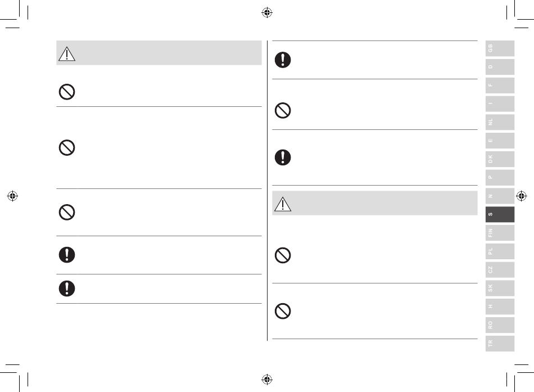Click the warning triangle in the right-column gray banner
The width and height of the screenshot is (534, 392).
[x=283, y=204]
